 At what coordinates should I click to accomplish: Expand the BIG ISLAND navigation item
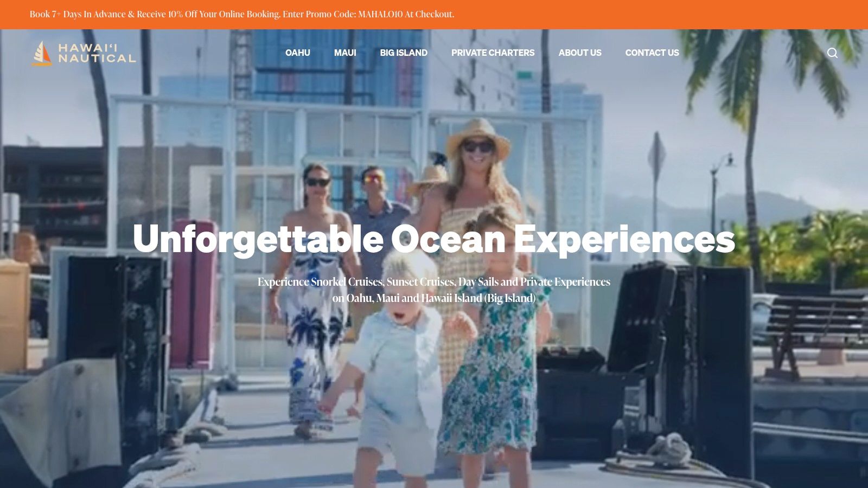[404, 53]
